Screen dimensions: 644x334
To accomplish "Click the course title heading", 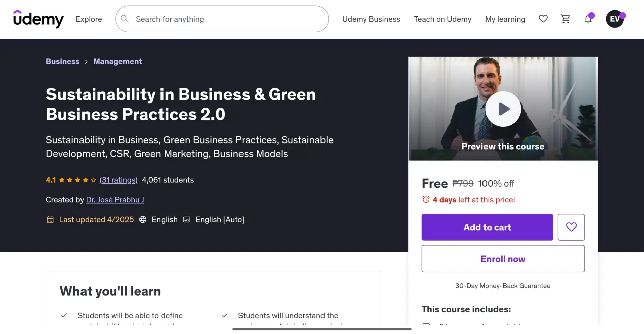I will point(181,104).
